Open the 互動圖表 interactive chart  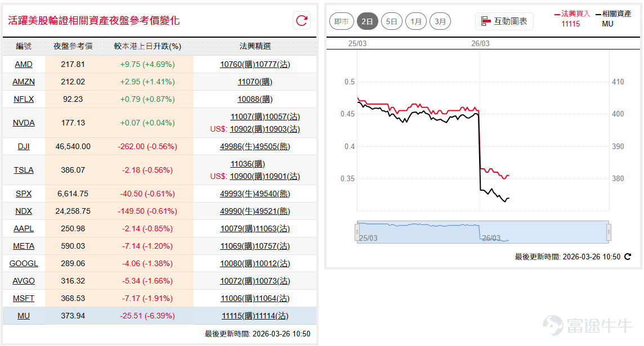504,21
